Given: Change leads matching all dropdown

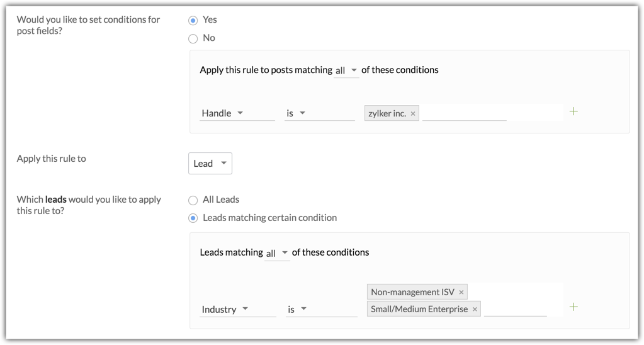Looking at the screenshot, I should coord(277,253).
